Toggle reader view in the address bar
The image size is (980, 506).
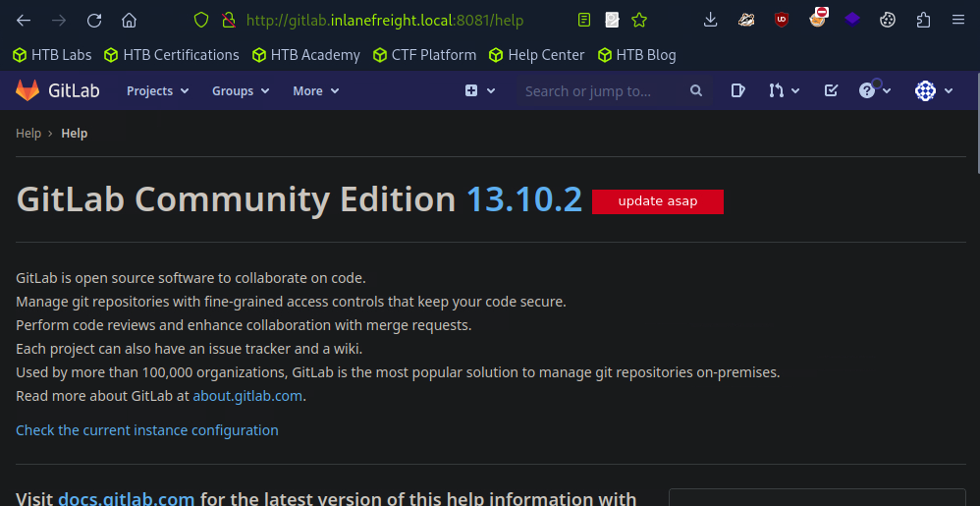pyautogui.click(x=584, y=20)
